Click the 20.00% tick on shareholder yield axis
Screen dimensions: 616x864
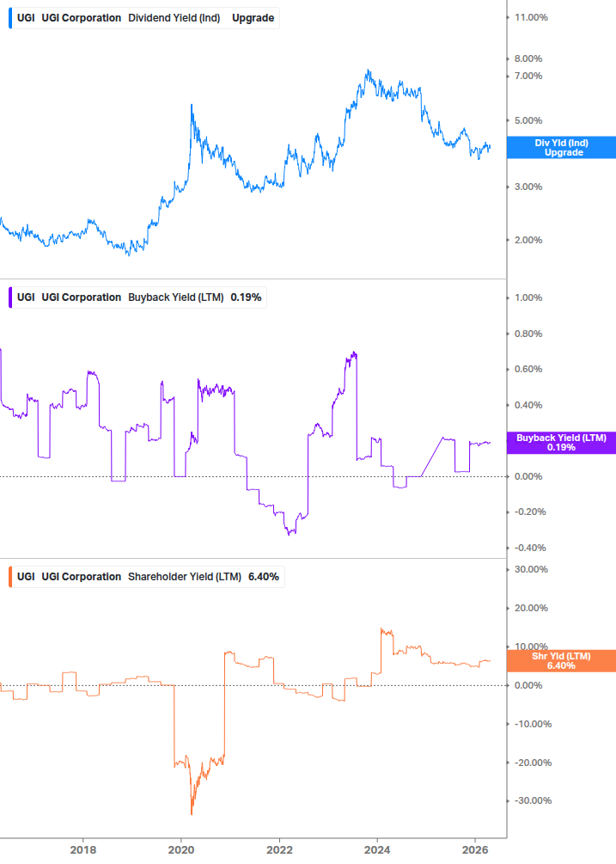pos(531,609)
